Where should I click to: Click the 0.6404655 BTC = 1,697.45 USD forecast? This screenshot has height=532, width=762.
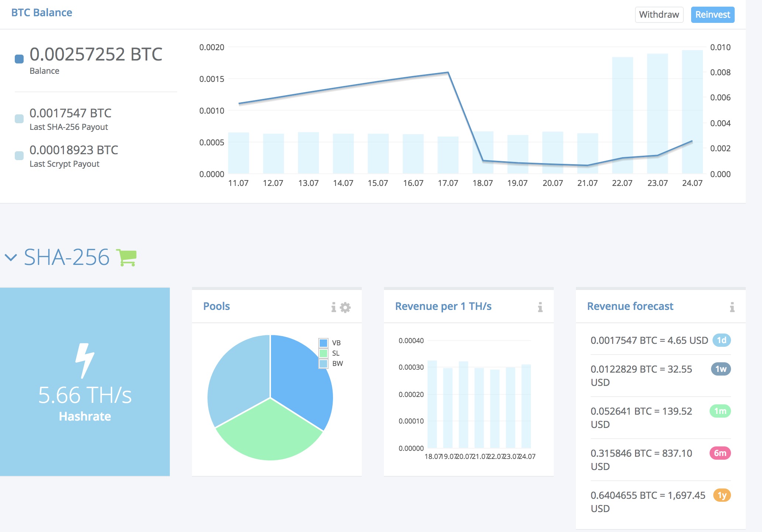[x=648, y=502]
